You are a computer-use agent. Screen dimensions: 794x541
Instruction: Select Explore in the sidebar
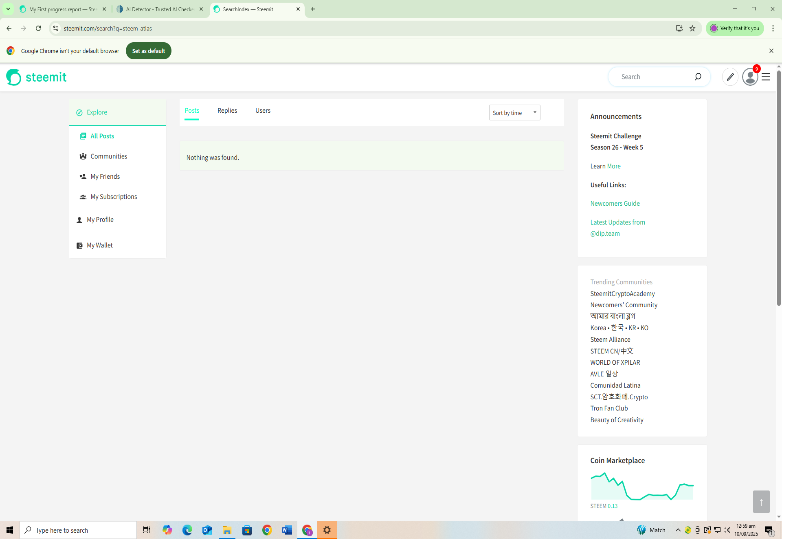(97, 112)
